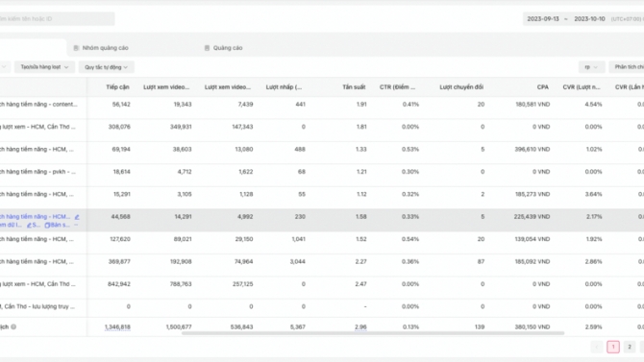
Task: Open the 'em dữ l...' link in highlighted row
Action: click(12, 225)
